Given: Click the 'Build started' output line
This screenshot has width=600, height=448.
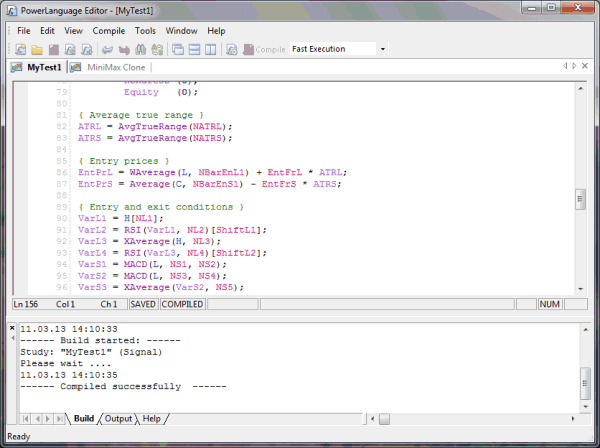Looking at the screenshot, I should click(100, 340).
